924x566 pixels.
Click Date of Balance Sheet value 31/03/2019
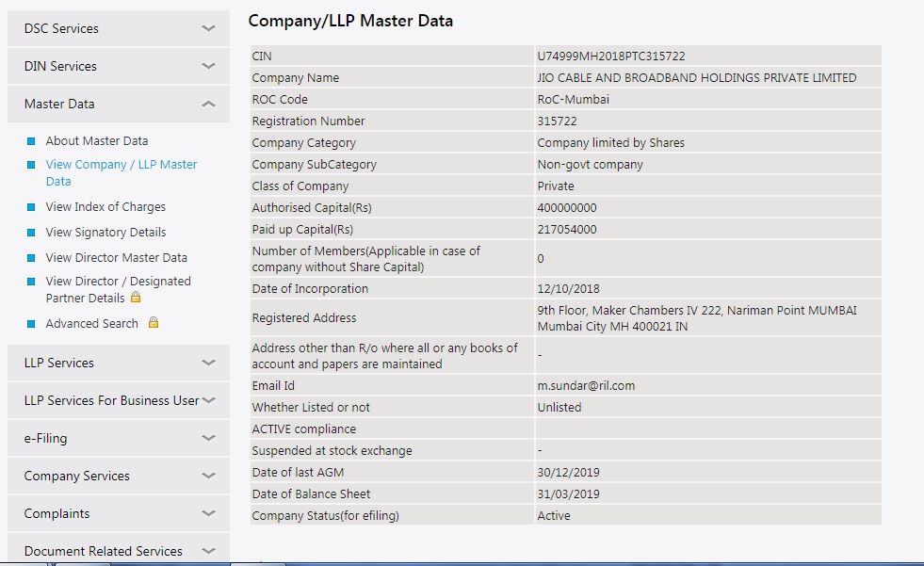pos(568,493)
